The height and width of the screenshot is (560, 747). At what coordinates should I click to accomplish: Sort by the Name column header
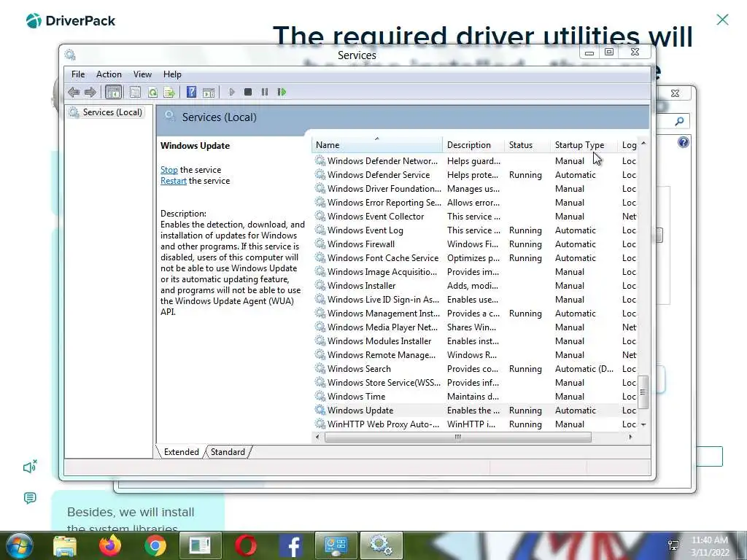coord(377,145)
